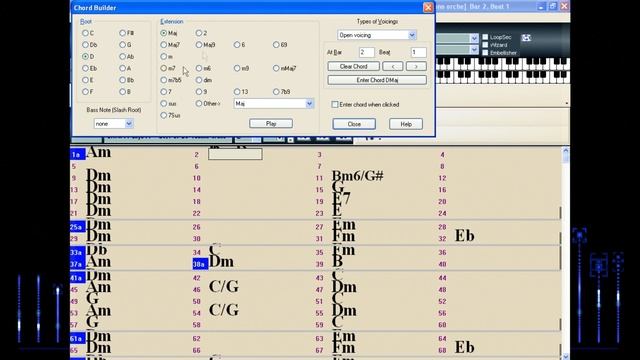Image resolution: width=640 pixels, height=360 pixels.
Task: Select the Dm chord at bar 38a
Action: (x=221, y=262)
